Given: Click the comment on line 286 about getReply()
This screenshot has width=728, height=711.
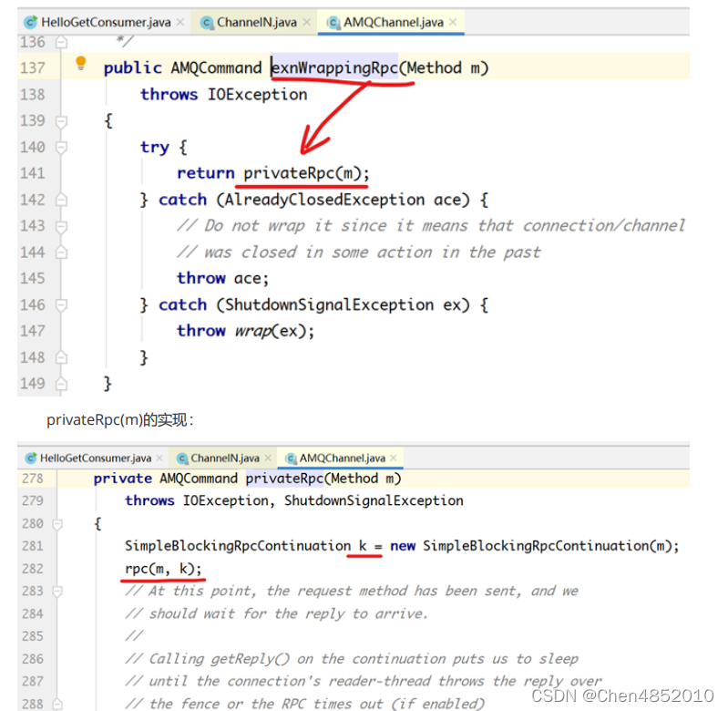Looking at the screenshot, I should pos(352,659).
